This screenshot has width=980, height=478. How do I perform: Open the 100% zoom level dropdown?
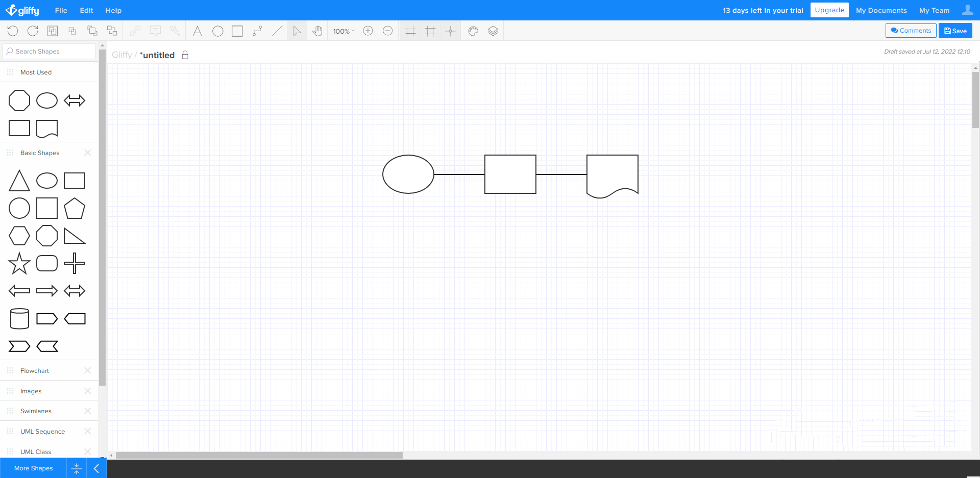(x=344, y=31)
